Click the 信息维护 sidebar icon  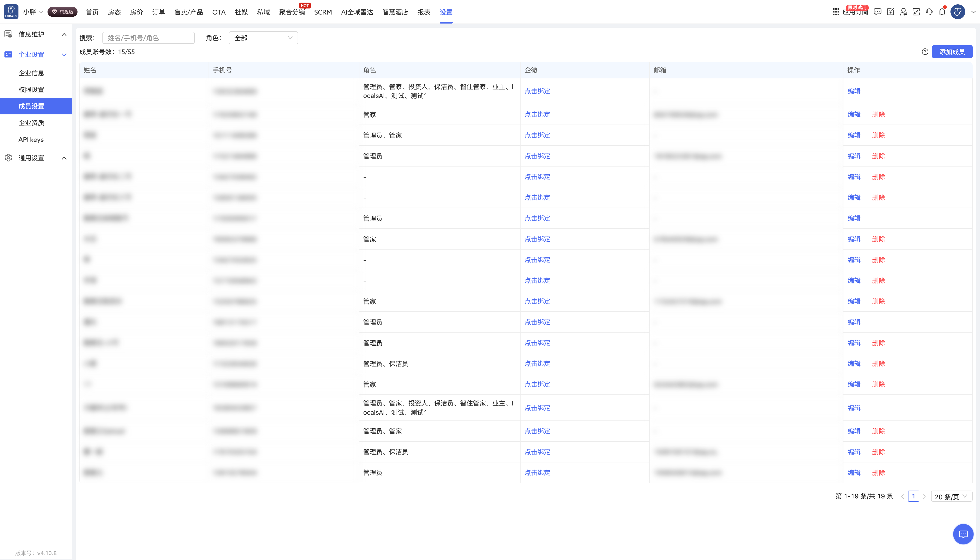coord(8,34)
